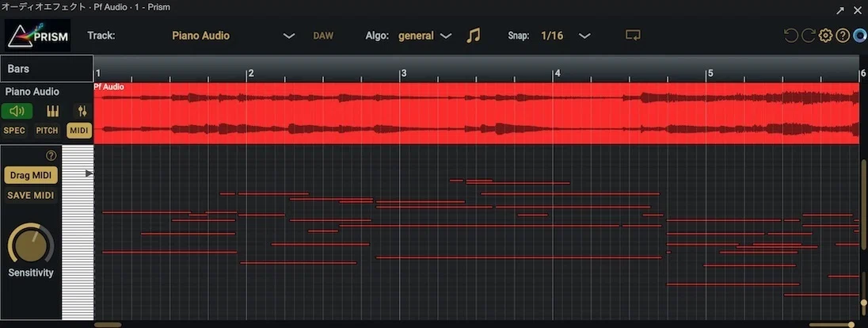
Task: Click the piano roll keyboard strip
Action: click(x=78, y=233)
